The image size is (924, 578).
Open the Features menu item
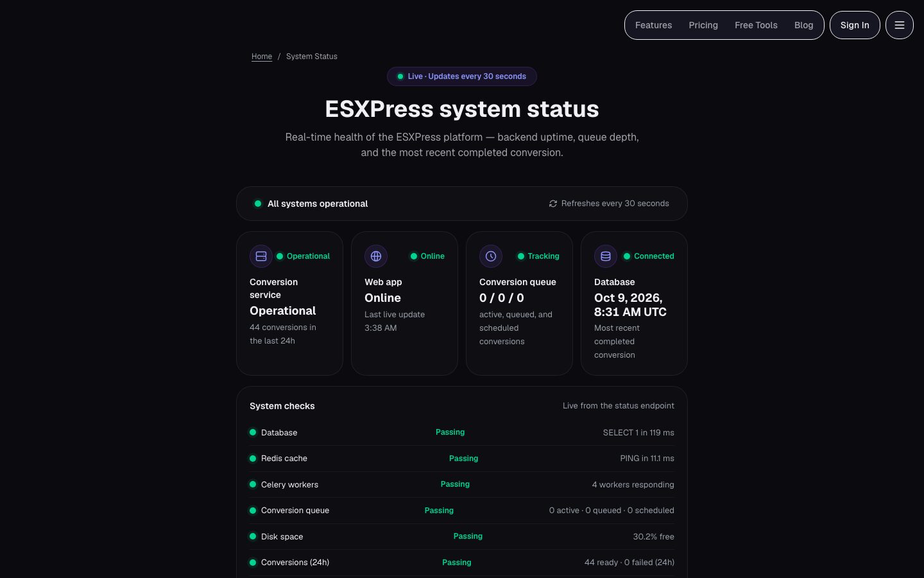[x=653, y=25]
